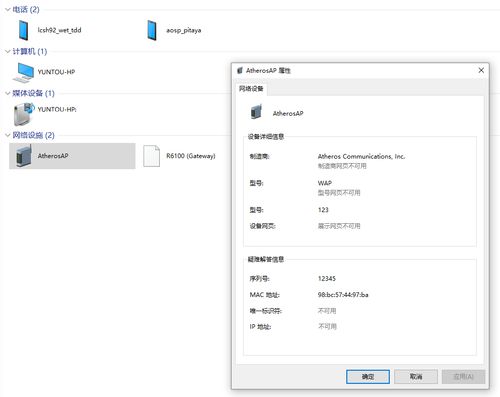Screen dimensions: 500x397
Task: Click the 唯一标识符: field label
Action: tap(266, 311)
